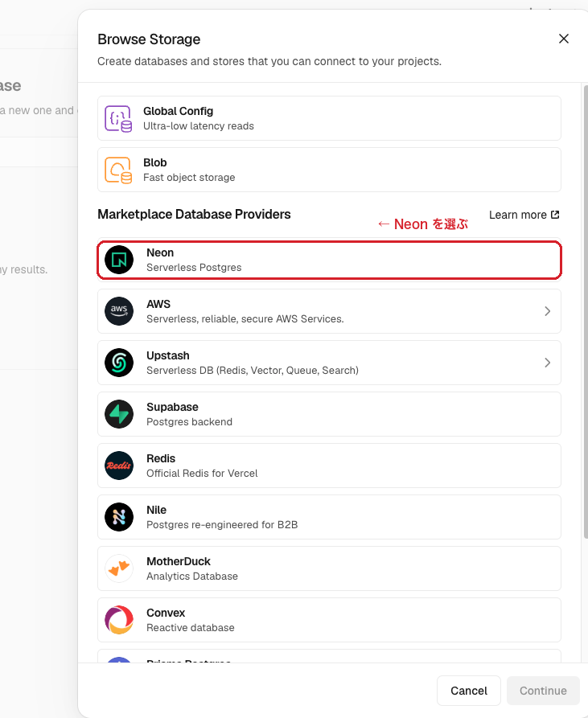Click 'Official Redis for Vercel' text

click(202, 473)
